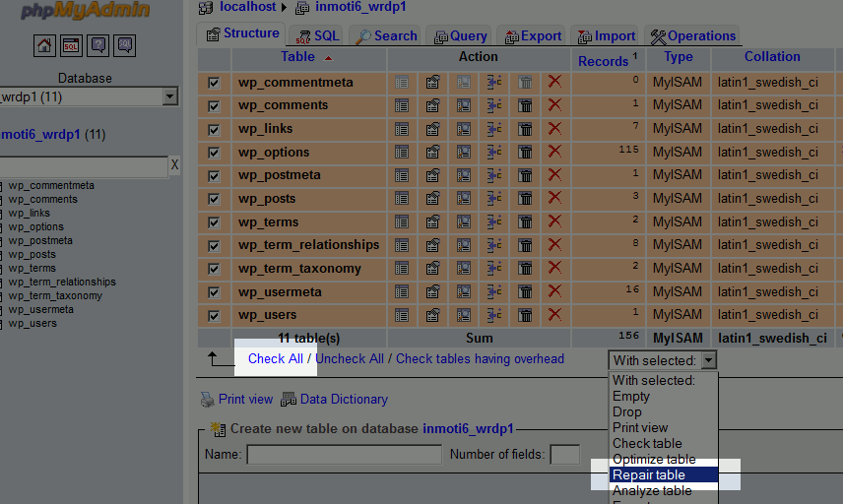Browse icon for wp_comments row
This screenshot has height=504, width=843.
(402, 106)
